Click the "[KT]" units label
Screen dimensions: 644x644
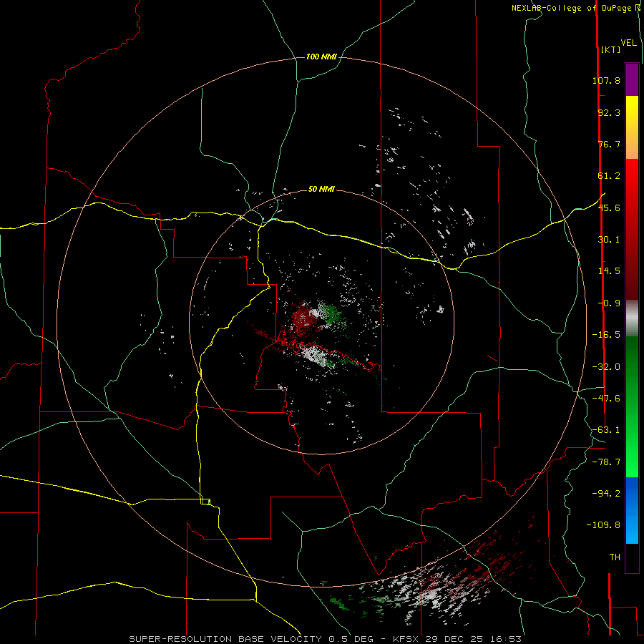click(610, 49)
